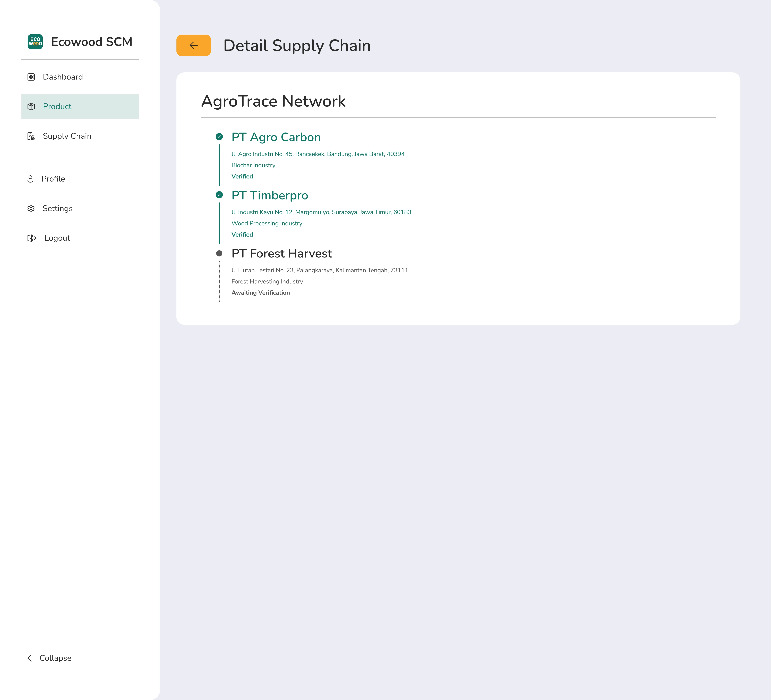Click the Collapse chevron icon
This screenshot has width=771, height=700.
(x=29, y=658)
